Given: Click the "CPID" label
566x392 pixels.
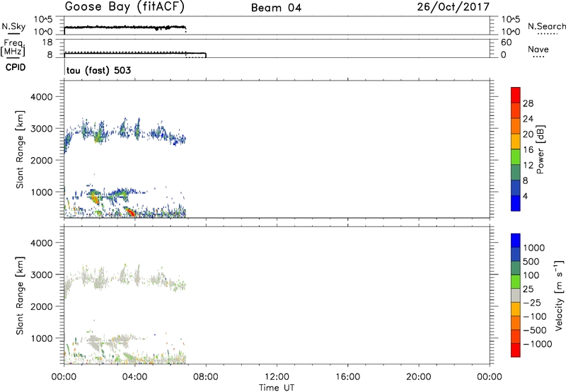Looking at the screenshot, I should pos(16,67).
